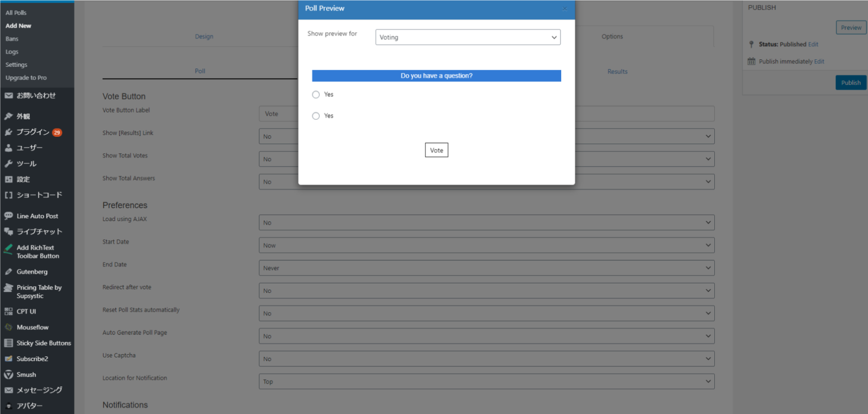
Task: Select the first Yes radio option
Action: pos(316,94)
